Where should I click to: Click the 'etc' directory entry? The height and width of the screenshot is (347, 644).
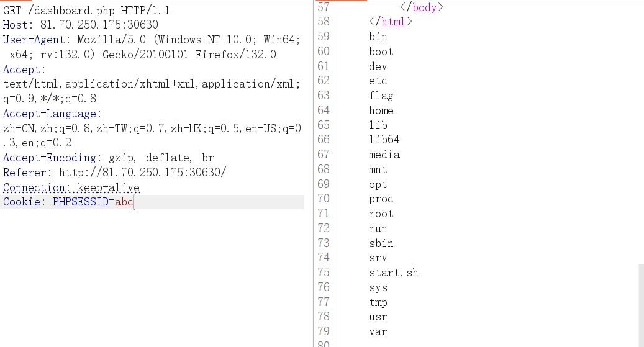378,81
